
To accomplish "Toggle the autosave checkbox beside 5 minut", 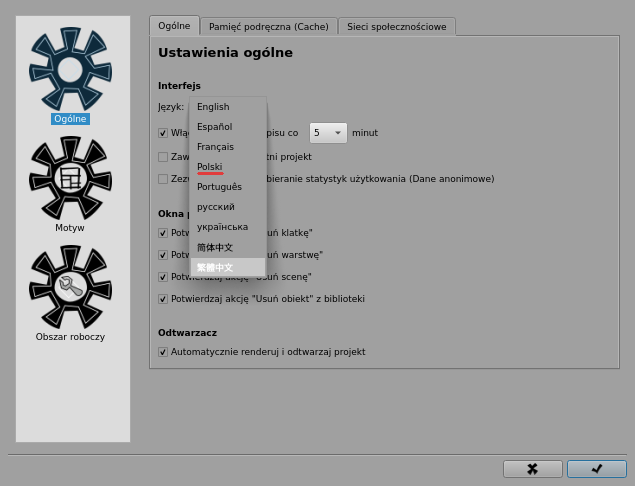I will click(x=163, y=133).
